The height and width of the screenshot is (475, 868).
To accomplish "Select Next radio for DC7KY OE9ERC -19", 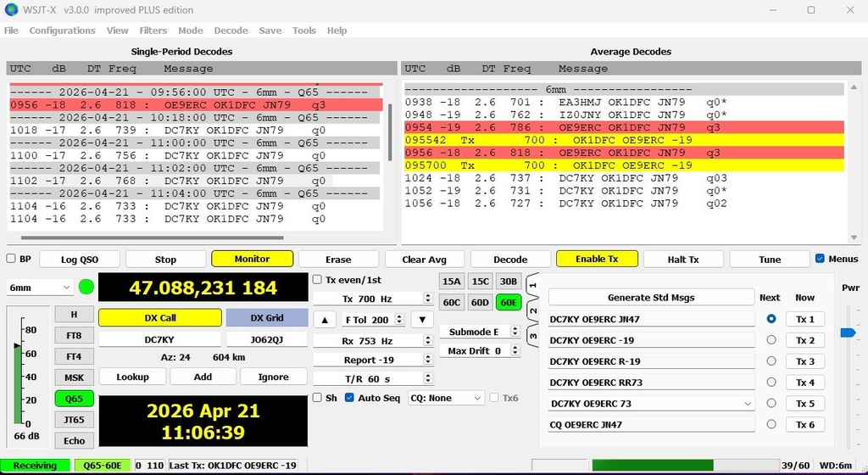I will [771, 340].
